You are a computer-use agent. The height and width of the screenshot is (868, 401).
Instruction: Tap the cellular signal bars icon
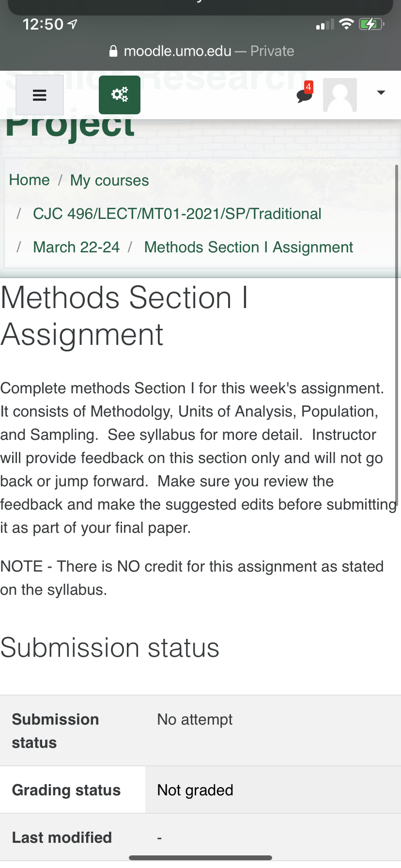click(x=325, y=25)
